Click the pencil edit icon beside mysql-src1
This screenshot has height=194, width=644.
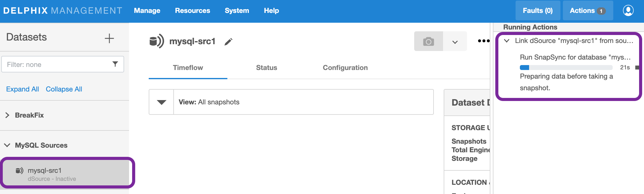tap(228, 41)
